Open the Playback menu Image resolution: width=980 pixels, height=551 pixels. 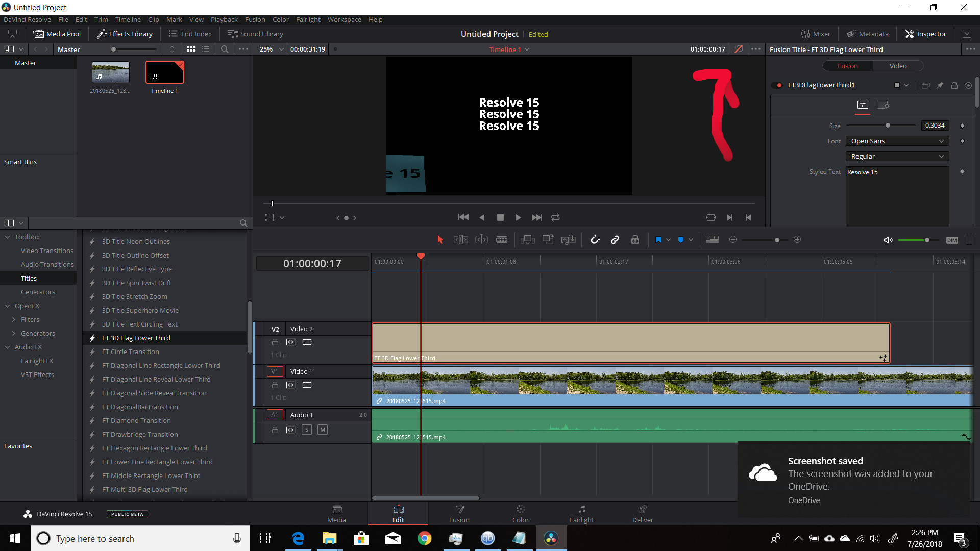tap(224, 19)
